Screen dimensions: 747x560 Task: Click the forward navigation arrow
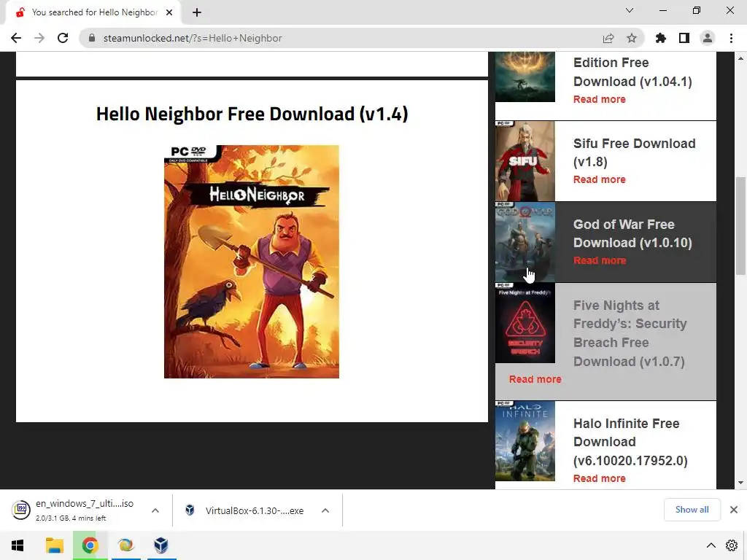[x=39, y=38]
